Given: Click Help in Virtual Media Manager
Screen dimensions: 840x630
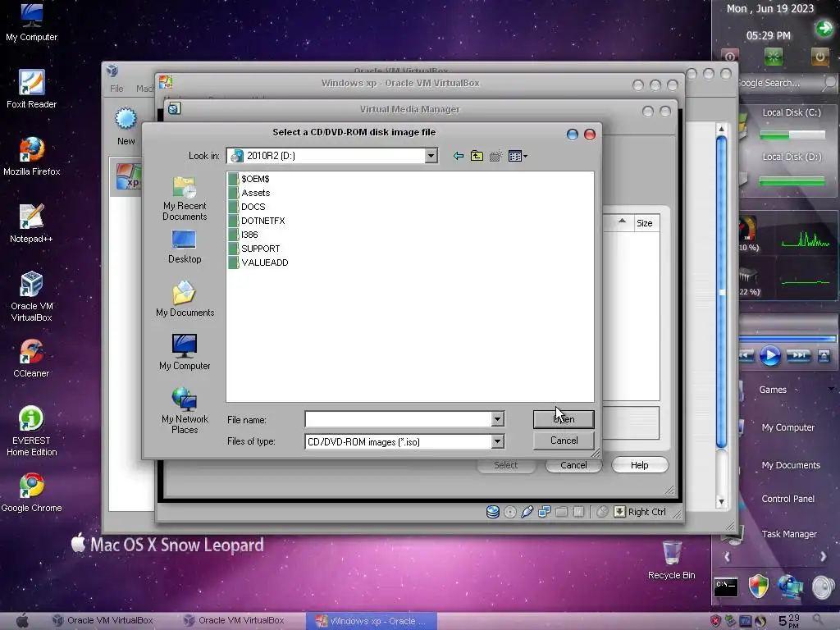Looking at the screenshot, I should click(639, 465).
